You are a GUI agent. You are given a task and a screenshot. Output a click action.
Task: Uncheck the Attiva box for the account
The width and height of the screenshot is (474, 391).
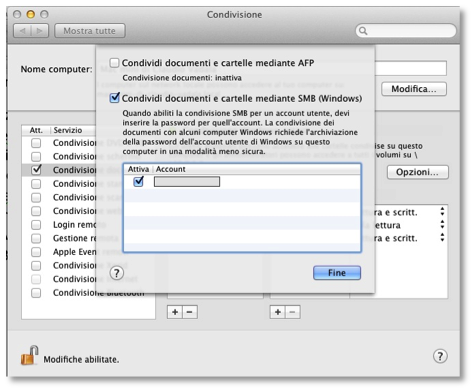[138, 182]
